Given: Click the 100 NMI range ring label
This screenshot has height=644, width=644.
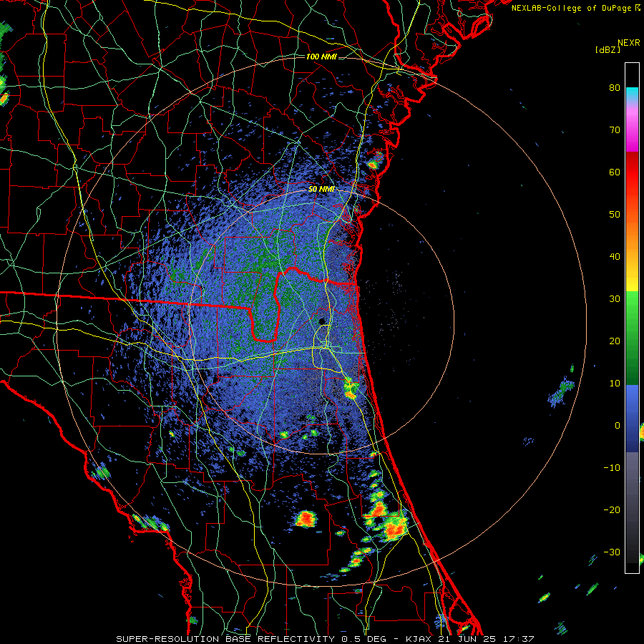Looking at the screenshot, I should 321,57.
